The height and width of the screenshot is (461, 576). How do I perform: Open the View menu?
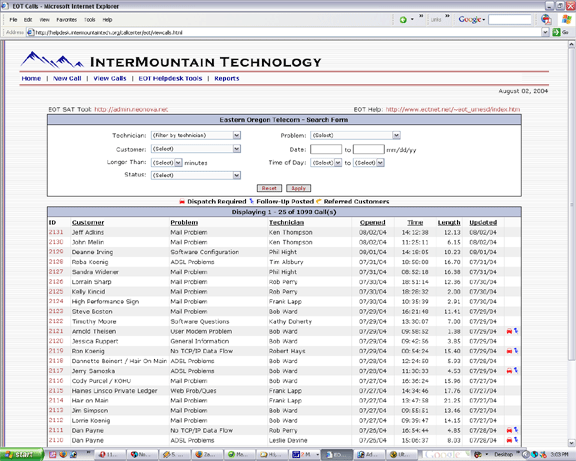click(44, 20)
